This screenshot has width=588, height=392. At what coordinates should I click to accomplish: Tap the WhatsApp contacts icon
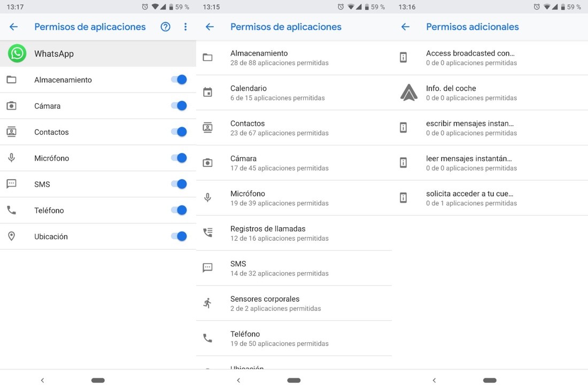(x=12, y=132)
